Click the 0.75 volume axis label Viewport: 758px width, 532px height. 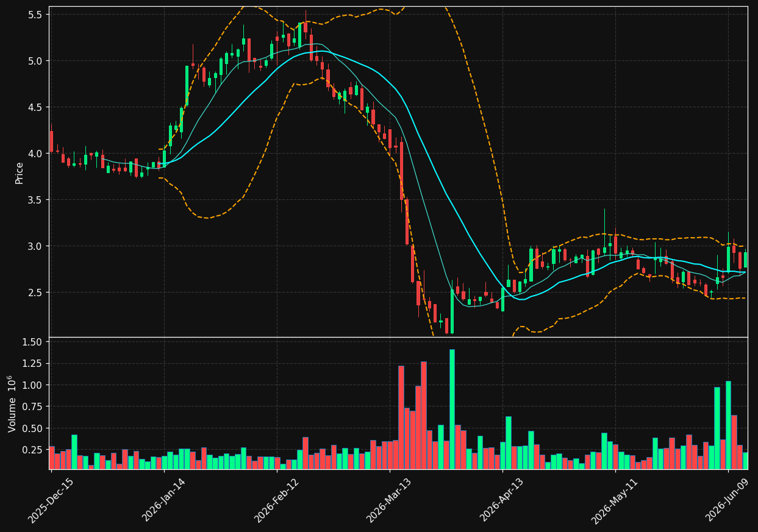pos(33,406)
